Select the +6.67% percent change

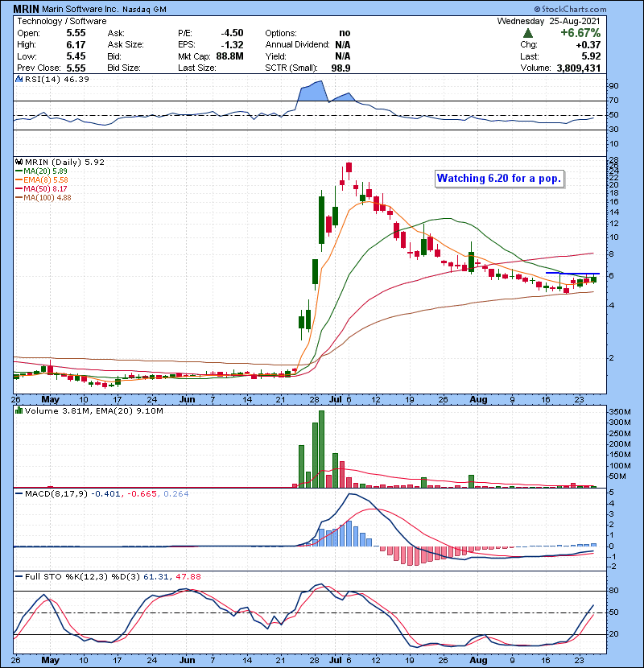(580, 33)
